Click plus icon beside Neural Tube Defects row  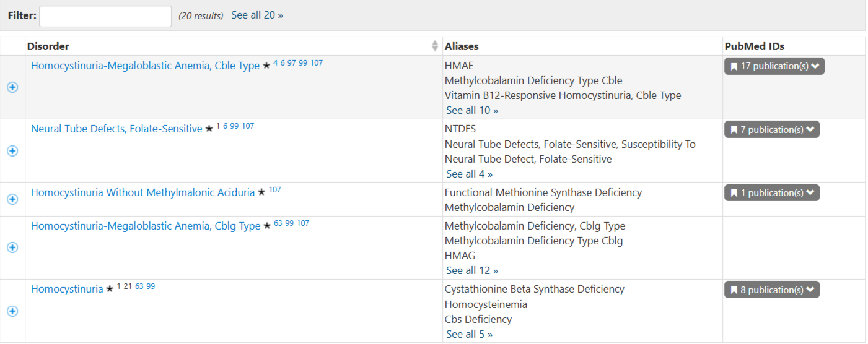tap(12, 151)
